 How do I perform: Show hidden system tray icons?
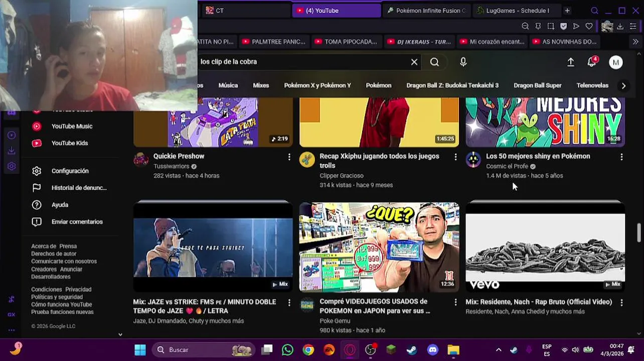coord(499,350)
